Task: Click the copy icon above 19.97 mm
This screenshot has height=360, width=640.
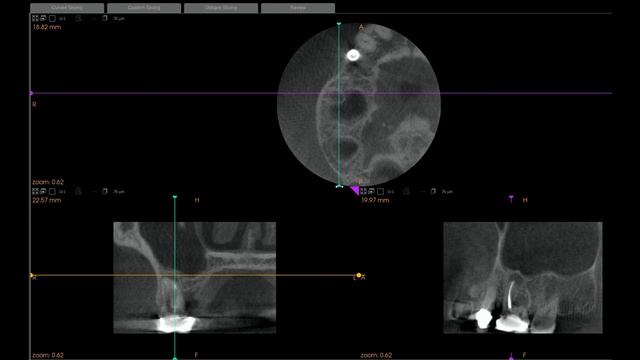Action: pyautogui.click(x=433, y=191)
